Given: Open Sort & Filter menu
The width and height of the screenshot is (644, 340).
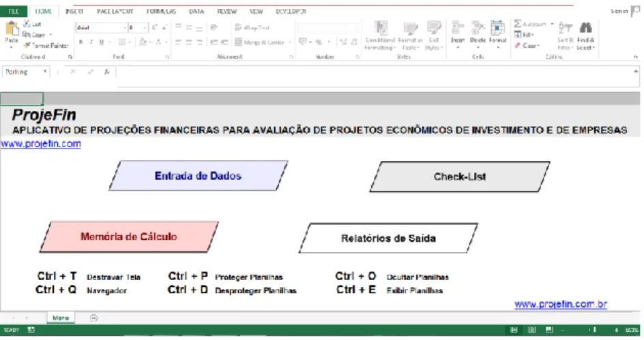Looking at the screenshot, I should pyautogui.click(x=565, y=35).
